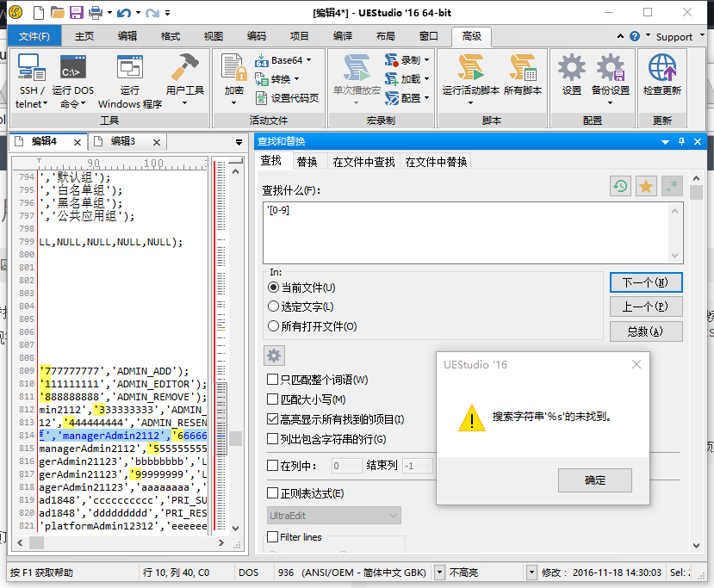Switch to the 主页 ribbon tab
This screenshot has width=714, height=588.
coord(84,36)
